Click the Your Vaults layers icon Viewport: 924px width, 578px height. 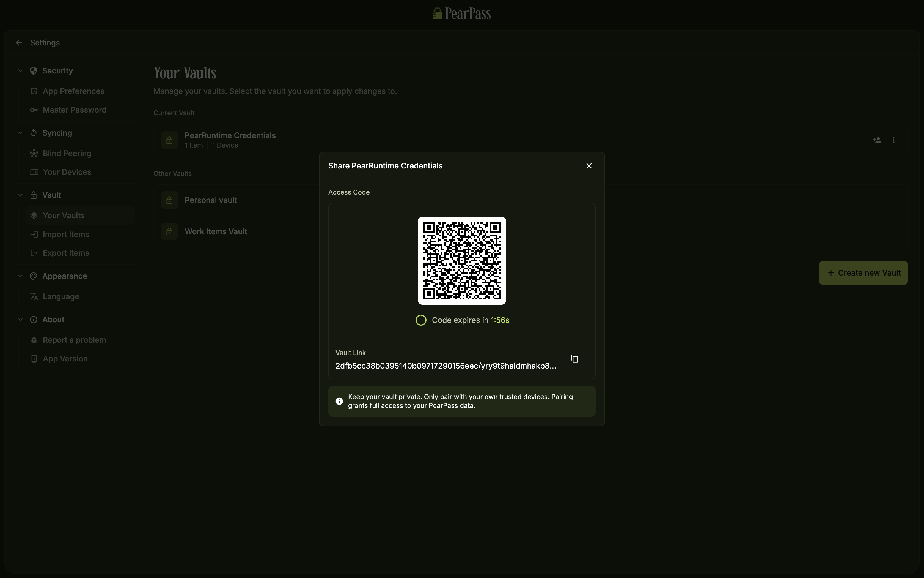tap(34, 216)
